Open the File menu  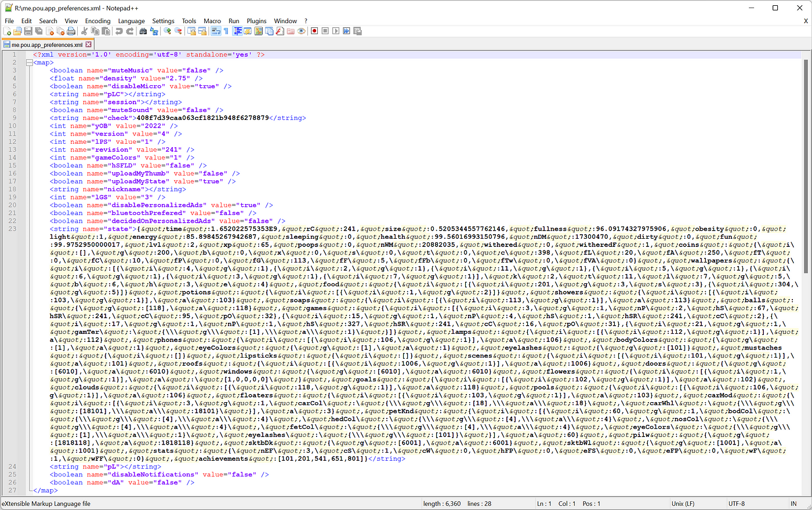(9, 21)
